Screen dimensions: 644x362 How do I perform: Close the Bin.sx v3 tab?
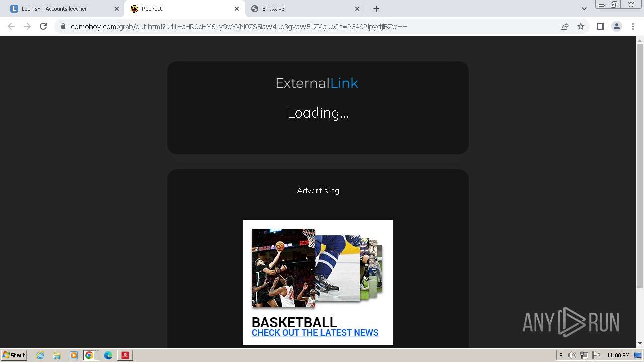click(x=357, y=9)
